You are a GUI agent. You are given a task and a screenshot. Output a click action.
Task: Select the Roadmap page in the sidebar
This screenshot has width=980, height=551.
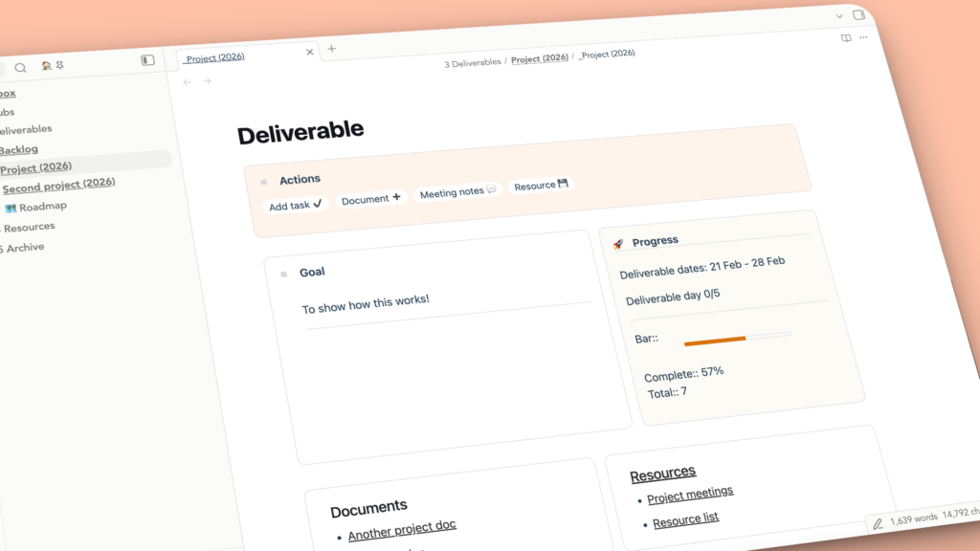click(x=42, y=206)
